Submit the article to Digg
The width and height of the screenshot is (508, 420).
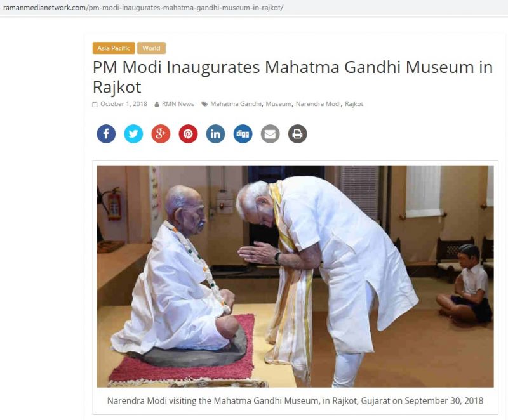(x=243, y=134)
